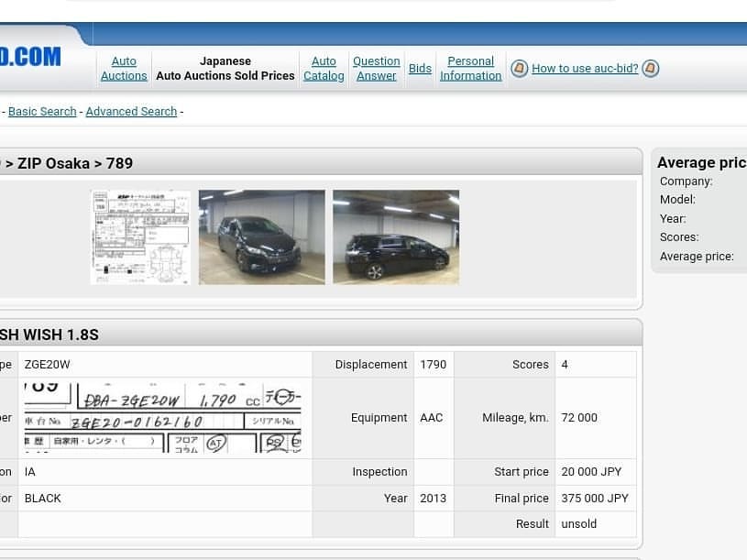Screen dimensions: 747x560
Task: Click the Year: label in side panel
Action: (673, 218)
